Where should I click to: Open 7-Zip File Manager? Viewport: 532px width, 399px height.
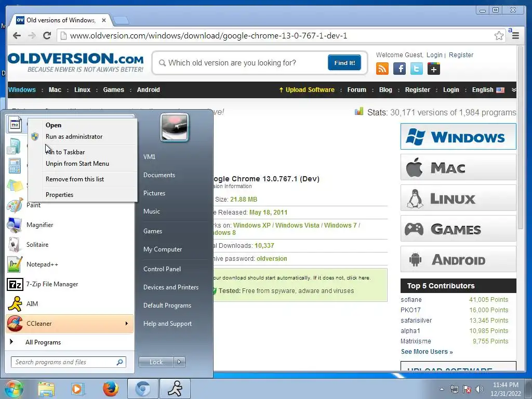[70, 284]
